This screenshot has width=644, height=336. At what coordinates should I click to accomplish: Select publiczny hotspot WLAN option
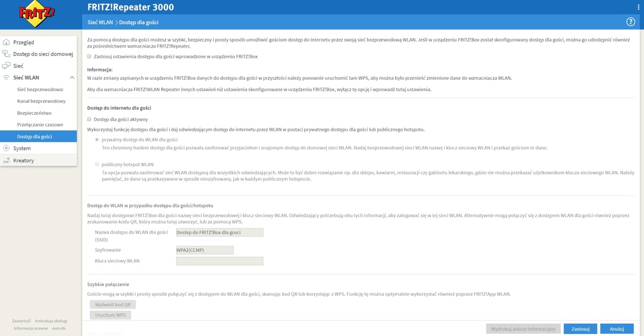97,165
